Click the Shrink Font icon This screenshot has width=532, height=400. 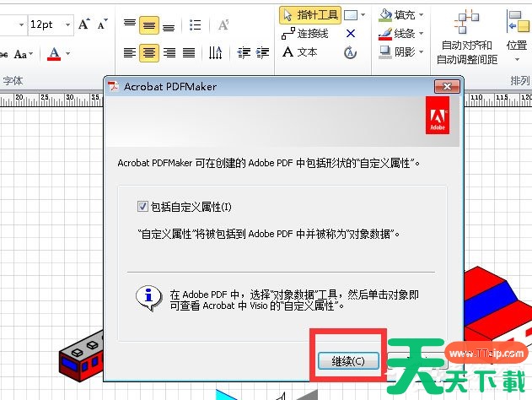(102, 24)
